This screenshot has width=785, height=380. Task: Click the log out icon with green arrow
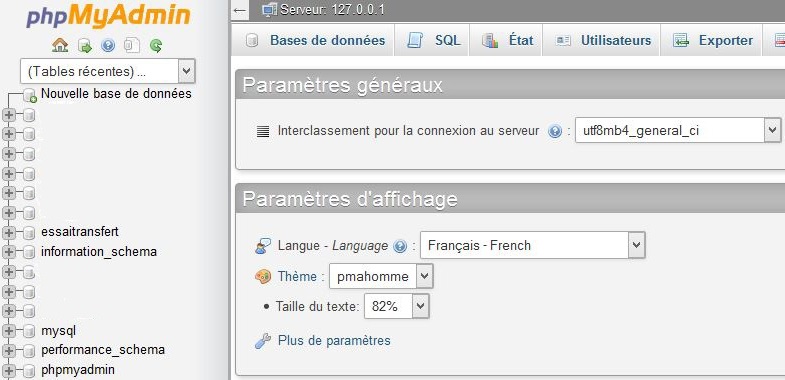point(85,46)
